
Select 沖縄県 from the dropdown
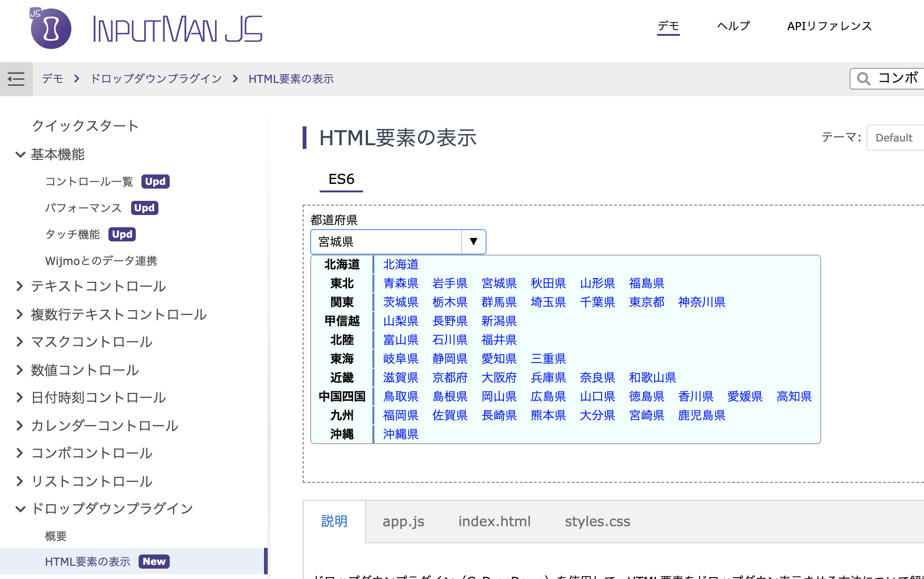[x=401, y=434]
